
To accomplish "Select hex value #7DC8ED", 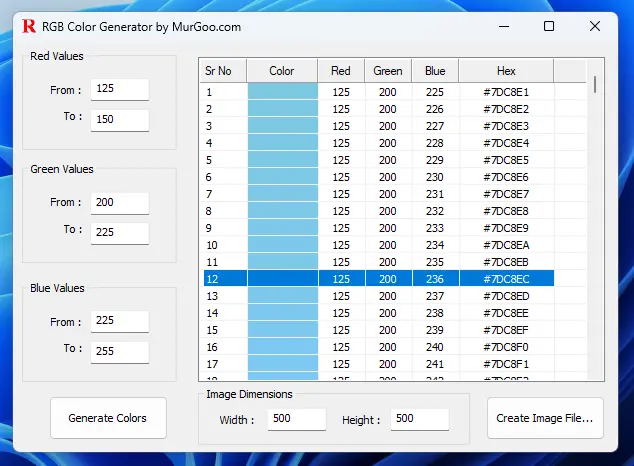I will tap(506, 296).
